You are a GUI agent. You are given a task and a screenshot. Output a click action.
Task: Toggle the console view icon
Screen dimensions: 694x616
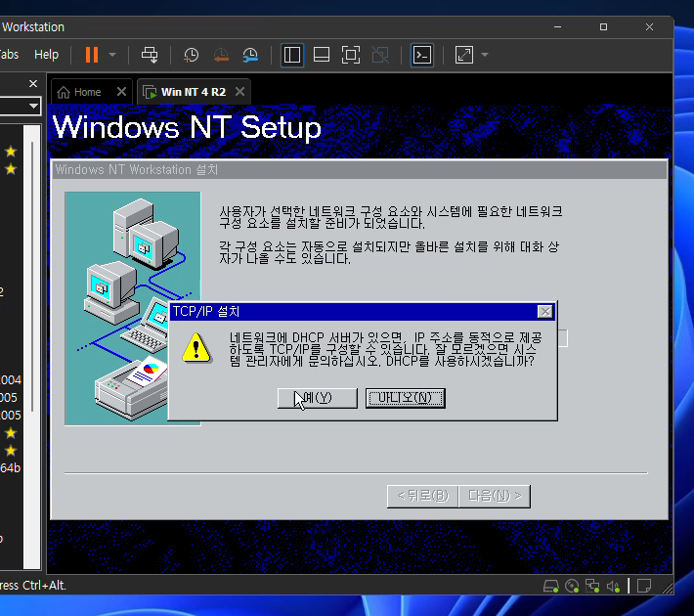(422, 55)
